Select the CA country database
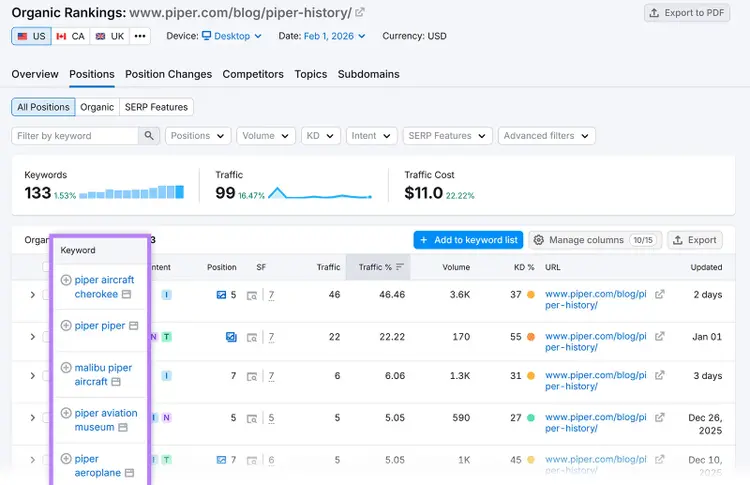Image resolution: width=750 pixels, height=485 pixels. (70, 36)
